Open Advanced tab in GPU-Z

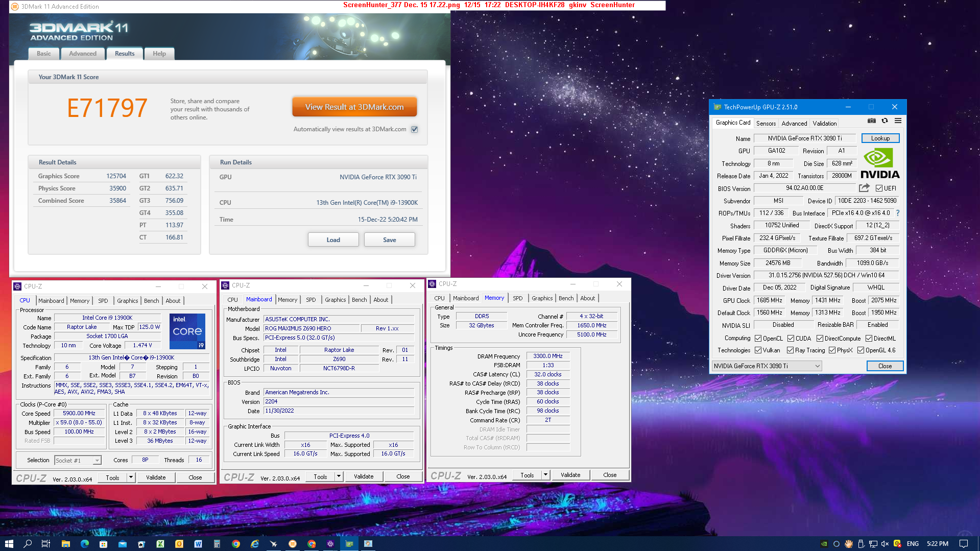point(794,123)
